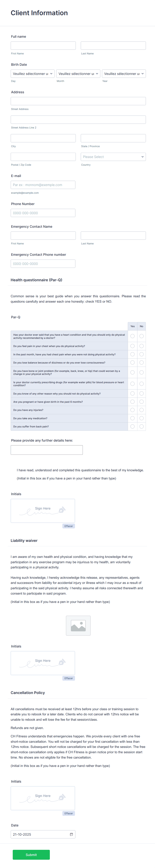155x868 pixels.
Task: Open the Month dropdown under Birth Date
Action: coord(78,73)
